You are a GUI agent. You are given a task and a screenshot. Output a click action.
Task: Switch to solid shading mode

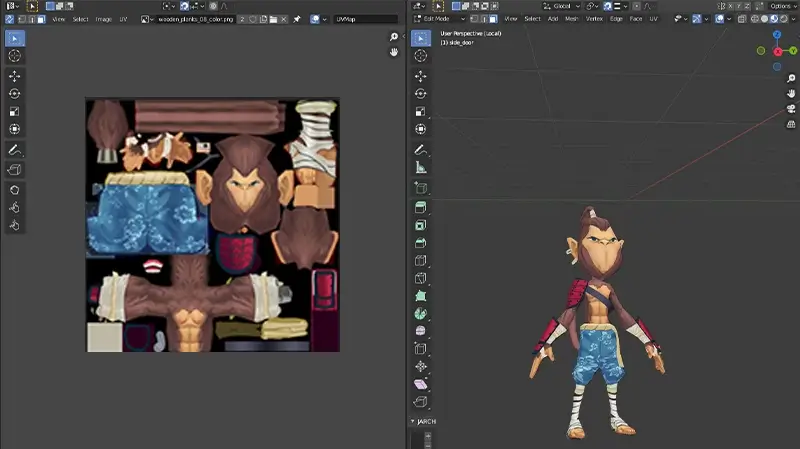click(764, 19)
